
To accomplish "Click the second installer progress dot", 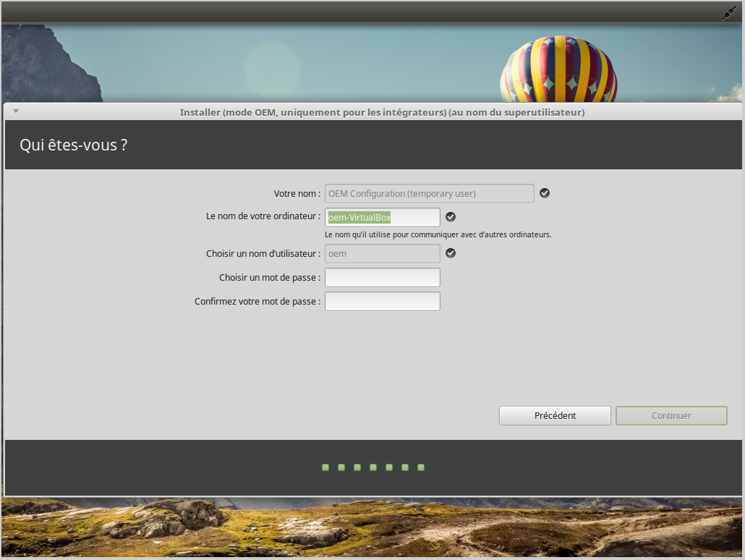I will 341,467.
